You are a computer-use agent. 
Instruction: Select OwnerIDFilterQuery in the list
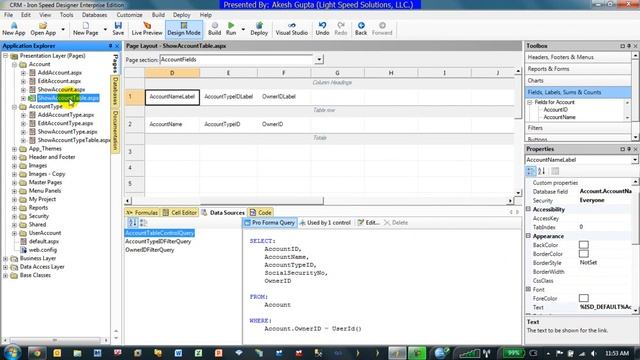149,250
